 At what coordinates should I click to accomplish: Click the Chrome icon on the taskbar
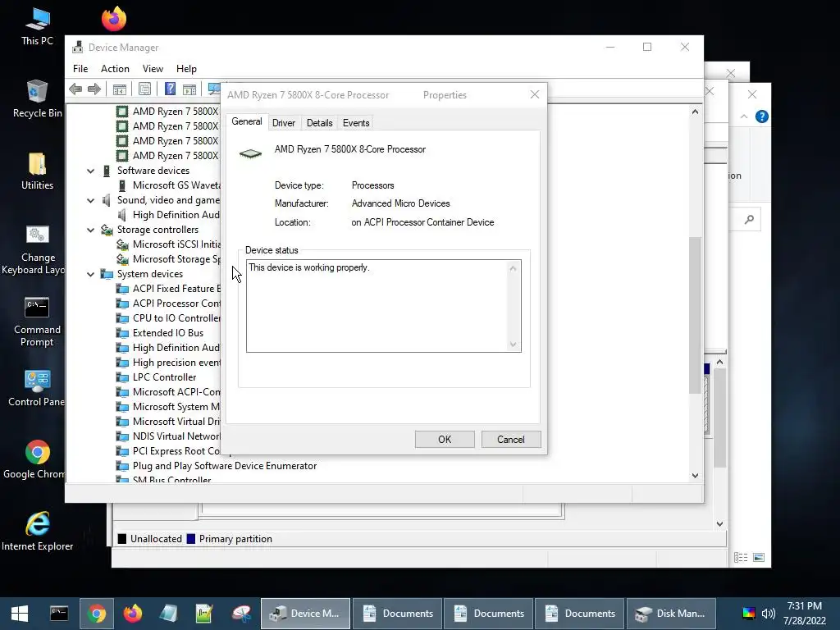[x=97, y=614]
